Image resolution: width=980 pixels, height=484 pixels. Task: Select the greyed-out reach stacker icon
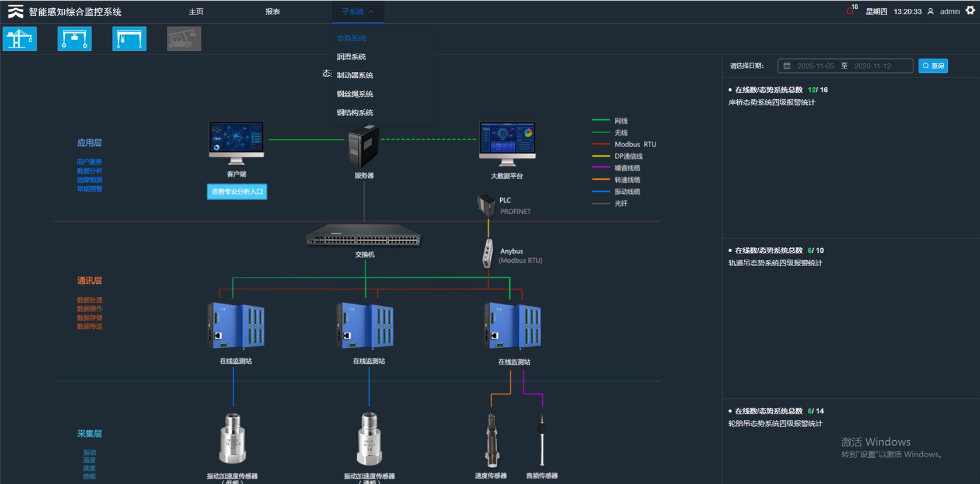click(x=184, y=39)
